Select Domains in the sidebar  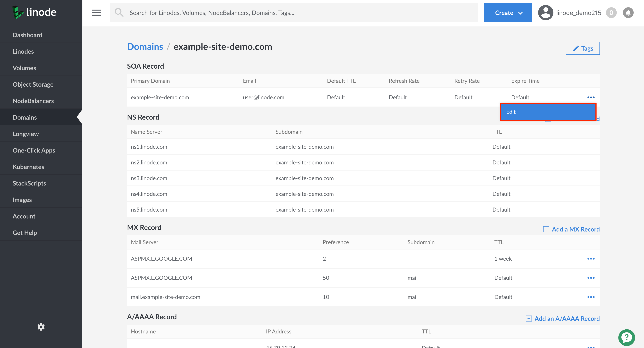coord(25,117)
